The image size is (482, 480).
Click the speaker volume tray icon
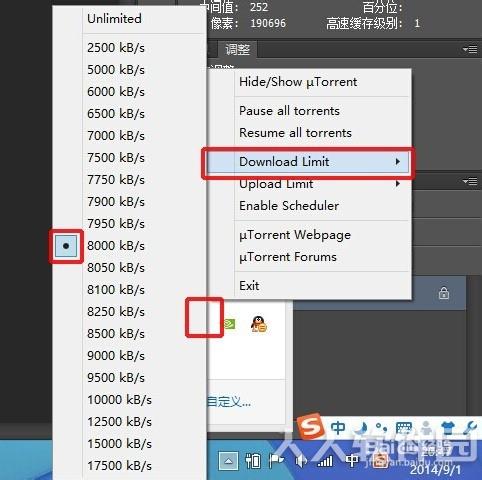click(301, 461)
